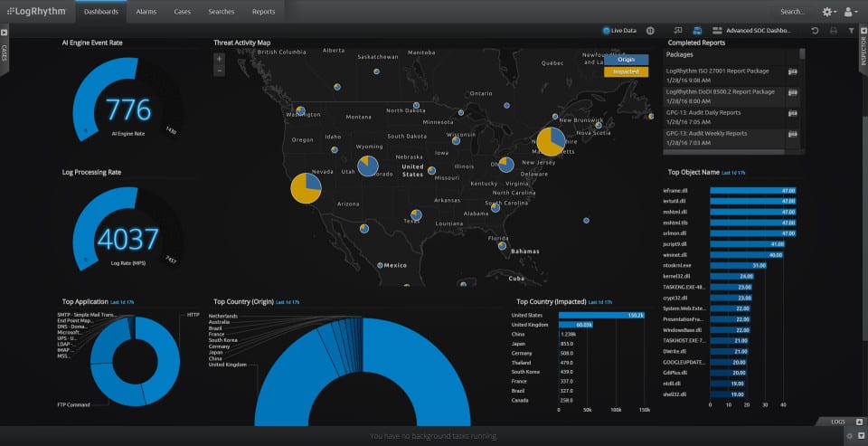
Task: Click the Florida threat marker
Action: pos(502,245)
